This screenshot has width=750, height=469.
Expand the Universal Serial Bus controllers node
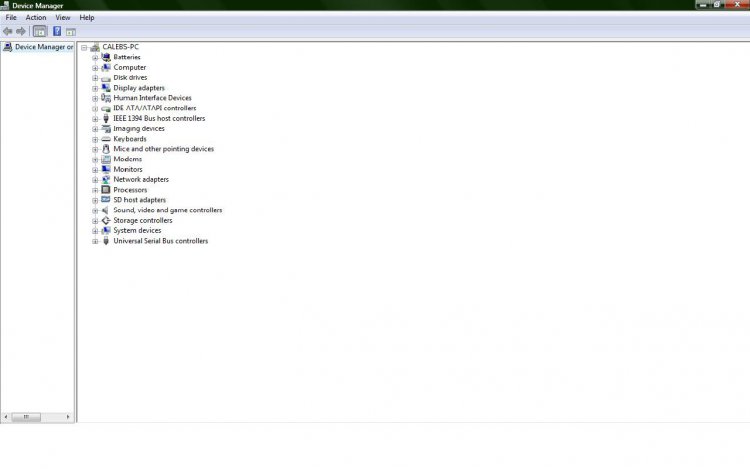click(x=95, y=241)
